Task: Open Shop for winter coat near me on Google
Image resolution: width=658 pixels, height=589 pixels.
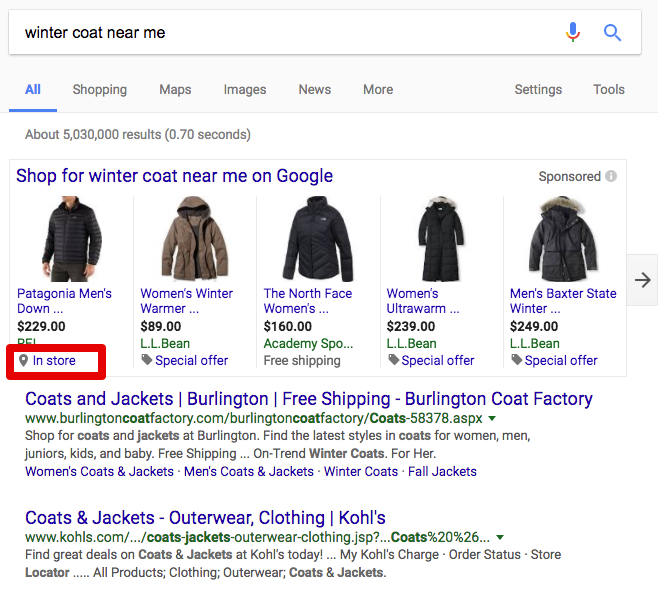Action: point(175,176)
